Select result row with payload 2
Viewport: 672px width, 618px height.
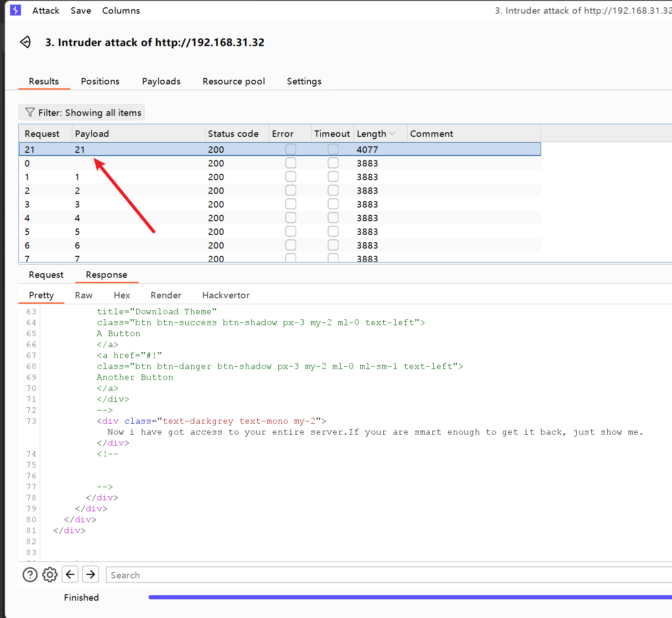[x=280, y=190]
